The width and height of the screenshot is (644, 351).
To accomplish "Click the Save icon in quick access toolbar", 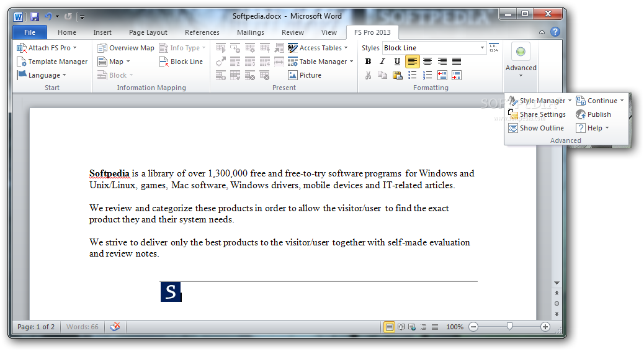I will click(35, 16).
